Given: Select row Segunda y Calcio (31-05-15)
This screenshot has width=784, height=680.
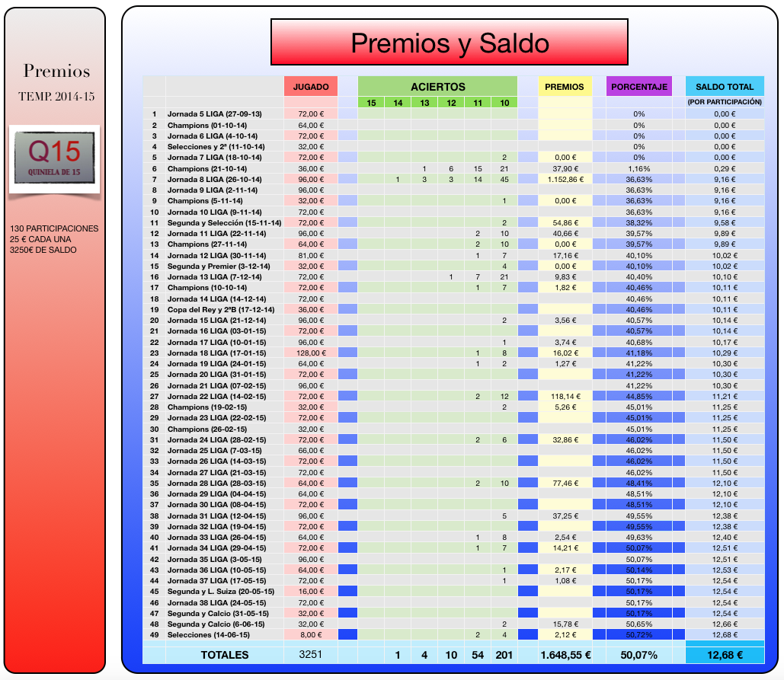Looking at the screenshot, I should [x=453, y=614].
